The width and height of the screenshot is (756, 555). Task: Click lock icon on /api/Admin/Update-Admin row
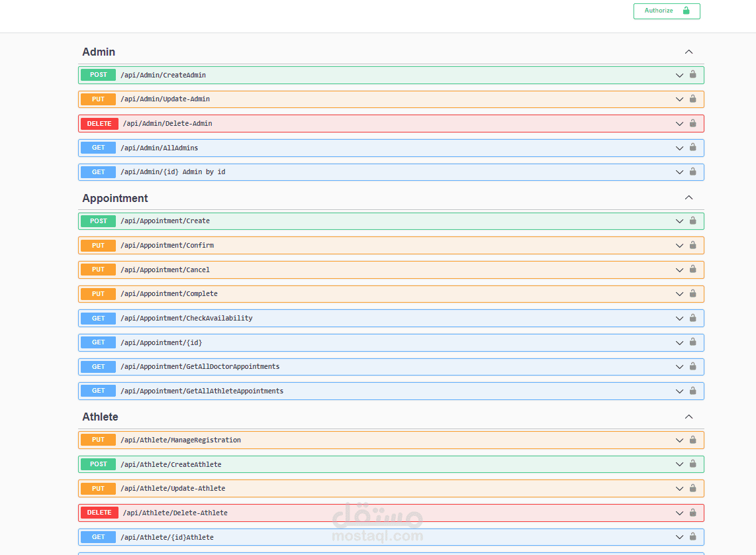693,99
